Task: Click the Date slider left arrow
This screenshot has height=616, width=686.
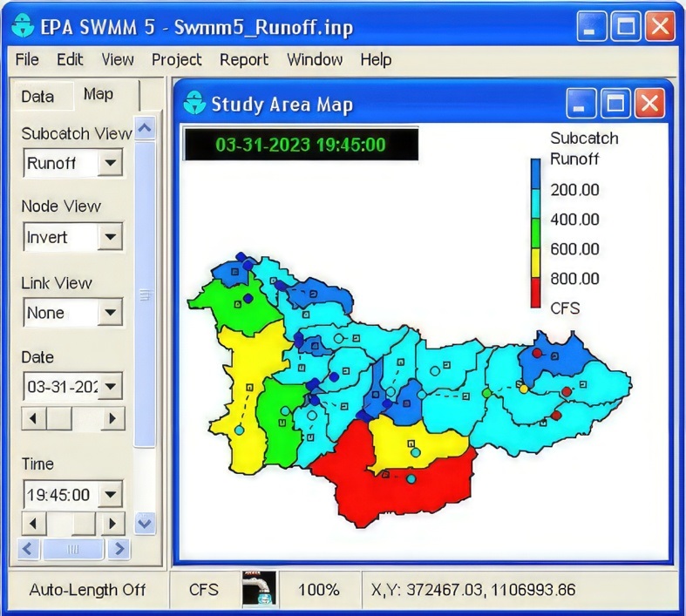Action: 33,418
